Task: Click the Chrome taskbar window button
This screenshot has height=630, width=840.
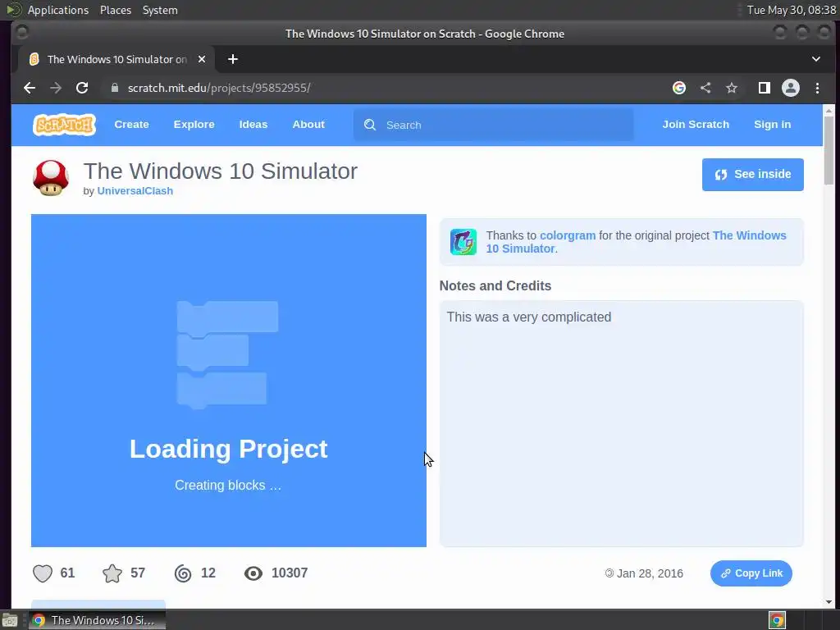Action: pyautogui.click(x=97, y=620)
